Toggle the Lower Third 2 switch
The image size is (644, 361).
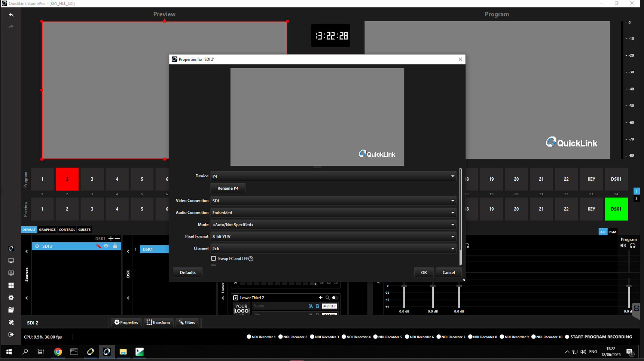click(335, 298)
